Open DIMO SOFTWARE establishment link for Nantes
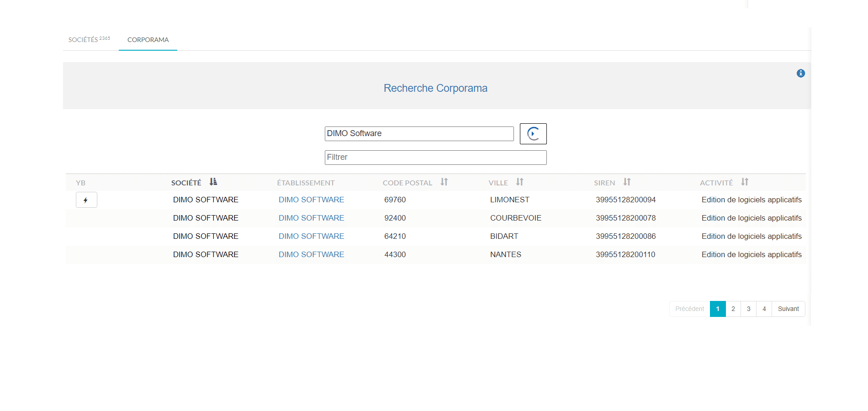Screen dimensions: 868x411 tap(311, 255)
